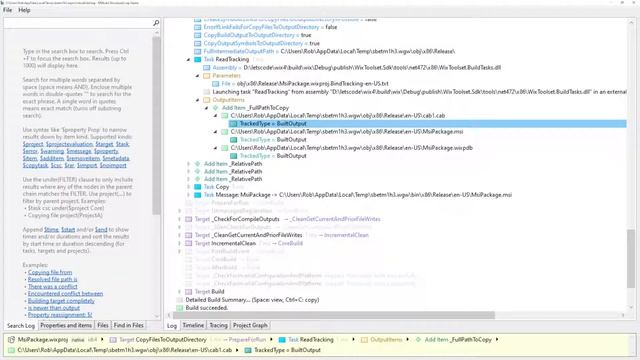Click the Target Build icon

pos(189,292)
